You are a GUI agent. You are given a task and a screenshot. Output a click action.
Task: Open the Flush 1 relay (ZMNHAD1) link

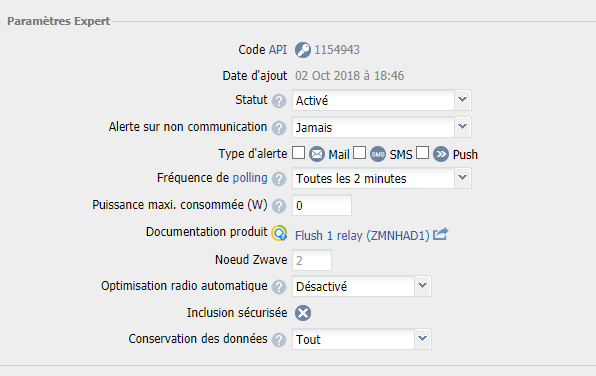pyautogui.click(x=362, y=236)
